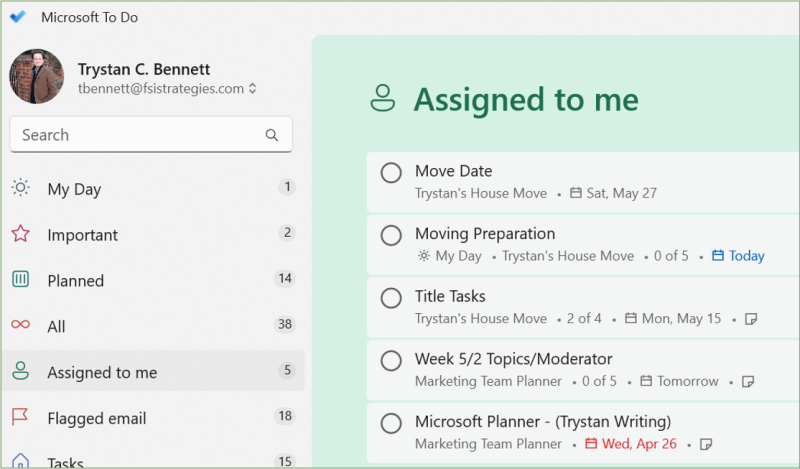
Task: Click Marketing Team Planner label under Week 5/2
Action: tap(488, 381)
